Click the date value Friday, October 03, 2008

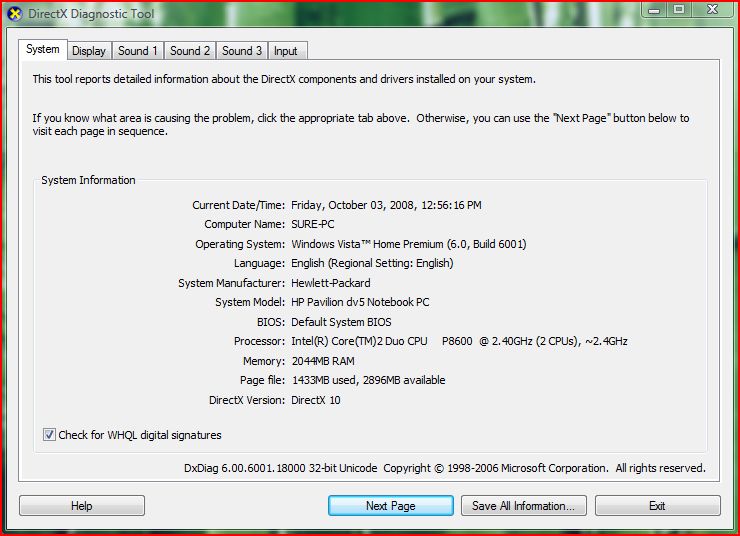[x=386, y=205]
